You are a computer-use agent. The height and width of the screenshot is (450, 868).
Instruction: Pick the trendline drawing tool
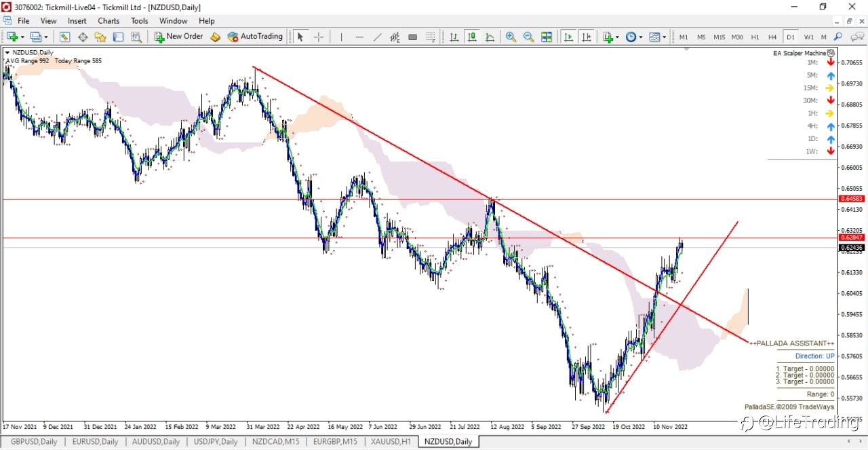tap(377, 37)
